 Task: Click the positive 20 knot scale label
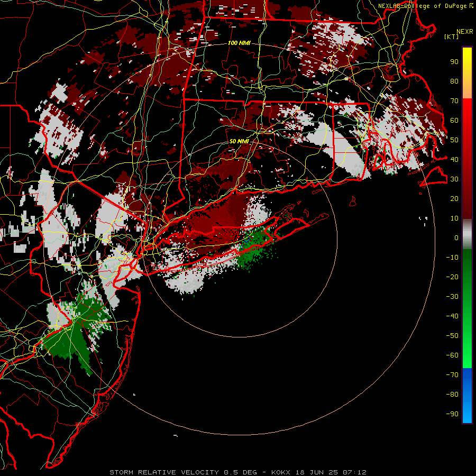(x=454, y=198)
